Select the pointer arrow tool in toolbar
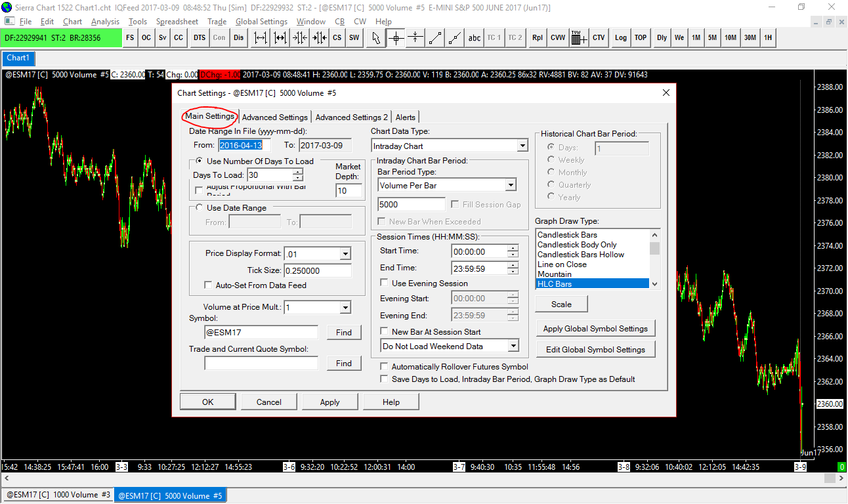 [x=376, y=38]
